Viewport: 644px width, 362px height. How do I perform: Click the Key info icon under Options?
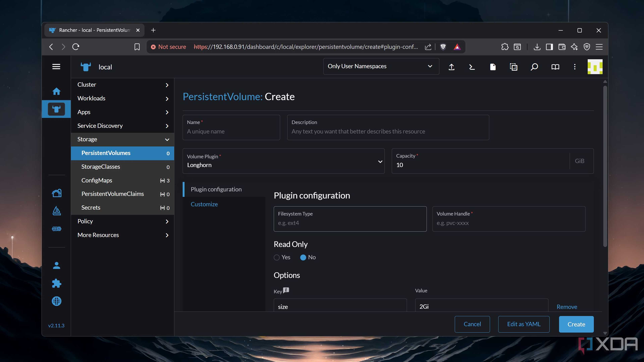click(286, 290)
